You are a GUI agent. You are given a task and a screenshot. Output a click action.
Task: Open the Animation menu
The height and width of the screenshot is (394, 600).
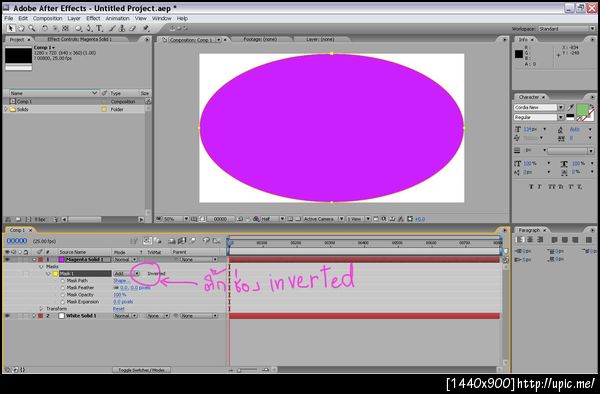pos(117,18)
